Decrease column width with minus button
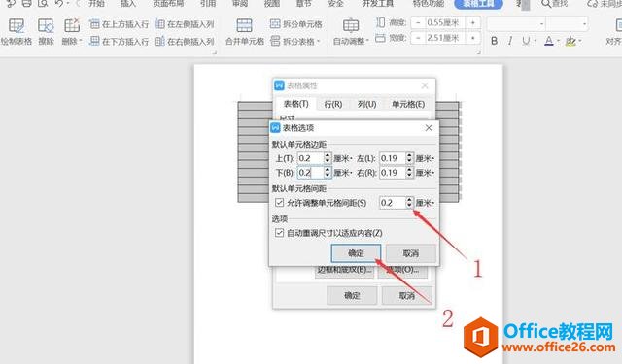The height and width of the screenshot is (364, 622). click(x=418, y=38)
